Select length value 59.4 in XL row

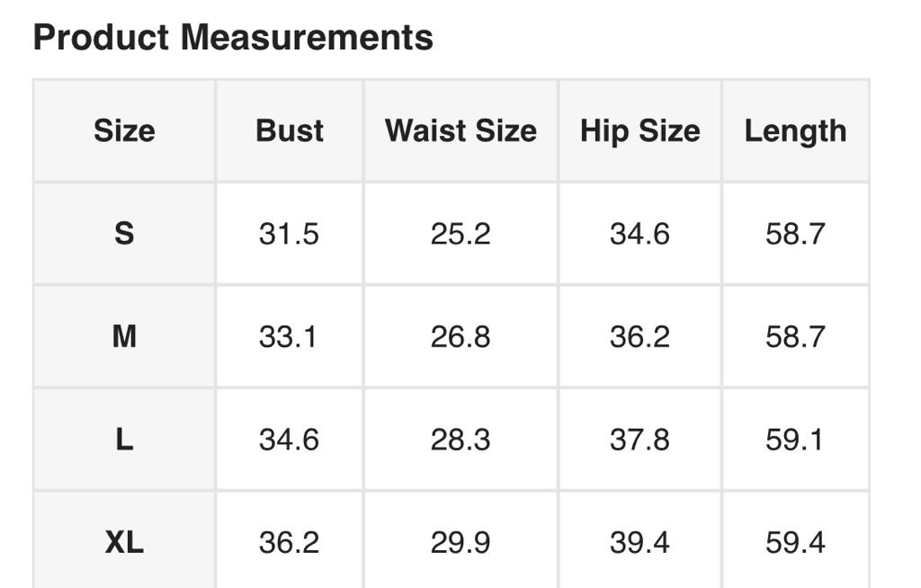point(795,542)
